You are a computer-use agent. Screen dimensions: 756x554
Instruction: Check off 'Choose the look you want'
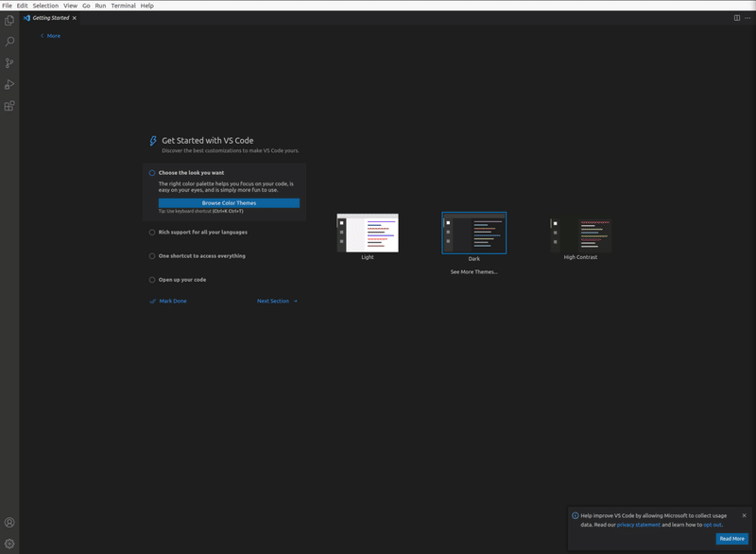[x=151, y=172]
